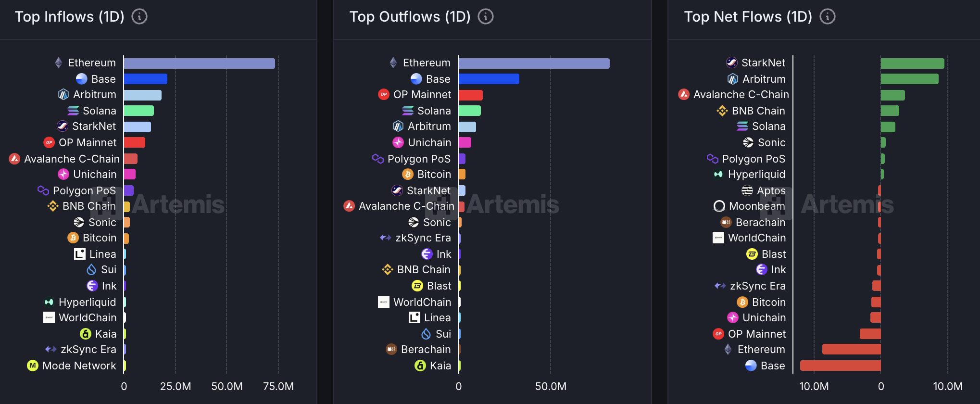Click the OP Mainnet icon in Top Outflows
The height and width of the screenshot is (404, 980).
[384, 94]
